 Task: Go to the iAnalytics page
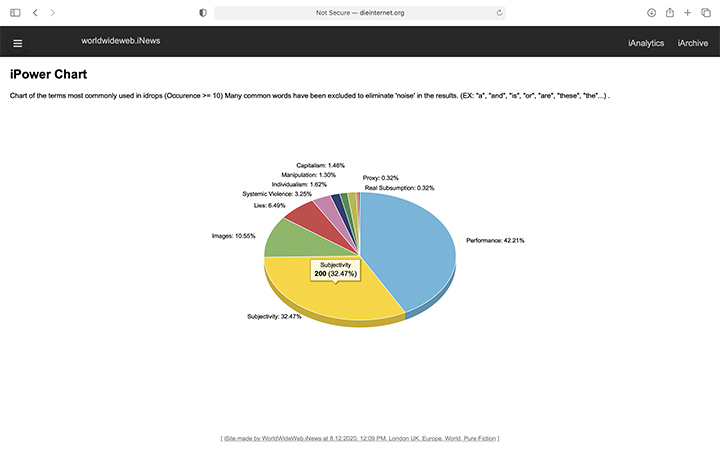(x=646, y=43)
